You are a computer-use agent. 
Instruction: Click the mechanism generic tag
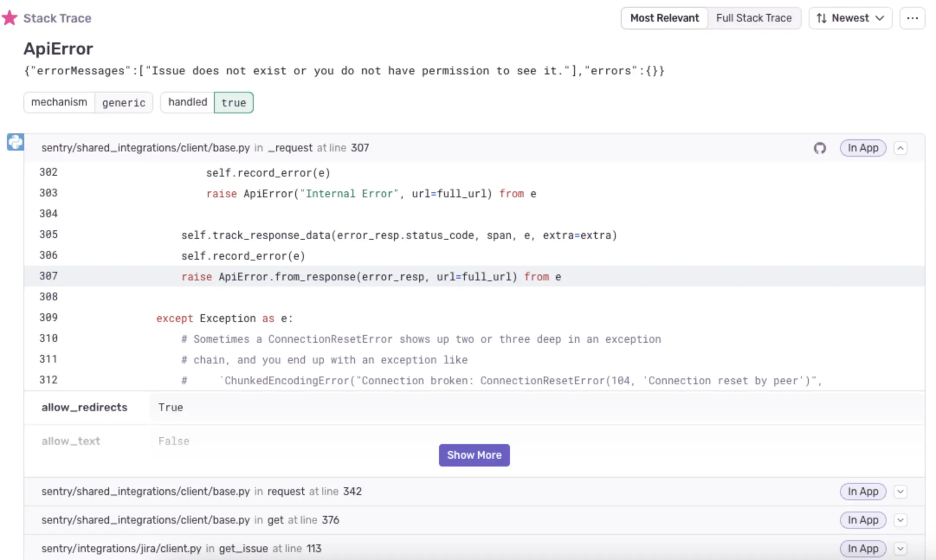pyautogui.click(x=88, y=103)
